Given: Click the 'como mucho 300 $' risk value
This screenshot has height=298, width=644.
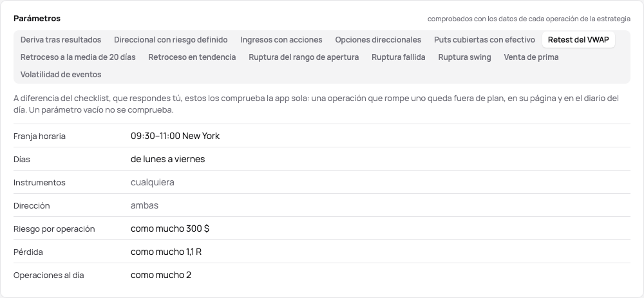Looking at the screenshot, I should (x=170, y=228).
